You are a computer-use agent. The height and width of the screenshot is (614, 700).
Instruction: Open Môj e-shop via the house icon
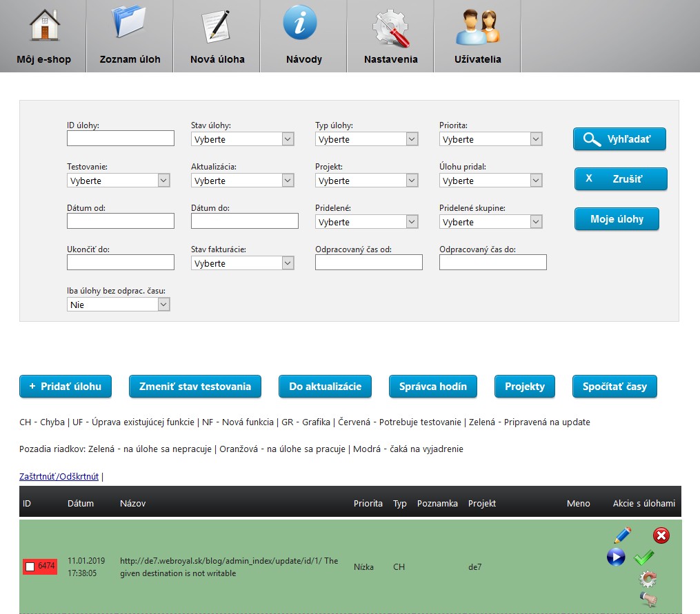tap(43, 25)
